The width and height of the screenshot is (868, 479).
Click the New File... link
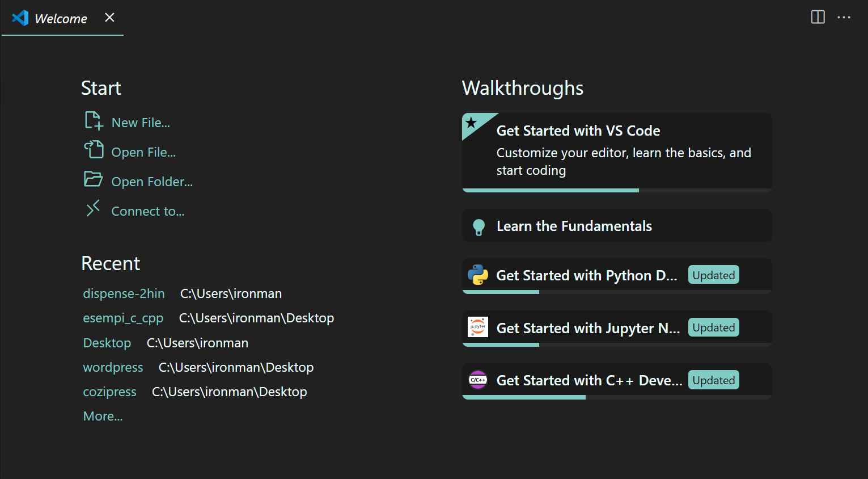tap(141, 123)
